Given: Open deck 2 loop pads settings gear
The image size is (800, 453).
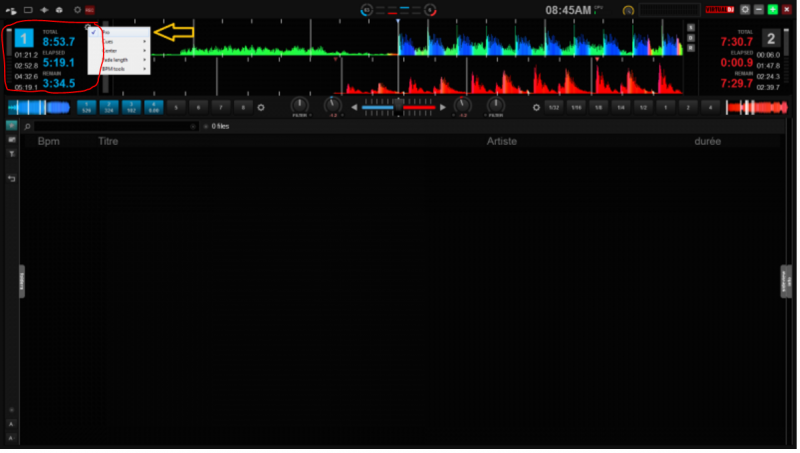Looking at the screenshot, I should click(x=536, y=108).
